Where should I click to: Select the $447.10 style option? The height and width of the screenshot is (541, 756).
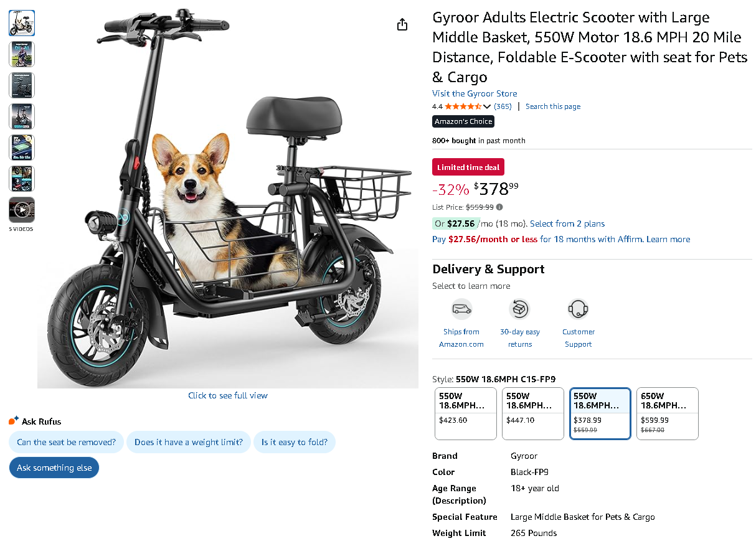click(532, 413)
